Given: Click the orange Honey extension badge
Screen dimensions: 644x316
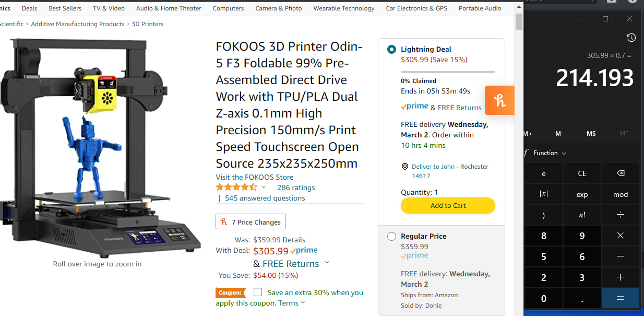Looking at the screenshot, I should [x=499, y=100].
